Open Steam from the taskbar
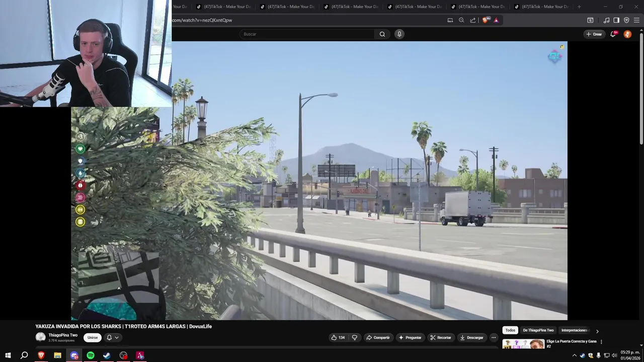The width and height of the screenshot is (644, 362). [107, 355]
